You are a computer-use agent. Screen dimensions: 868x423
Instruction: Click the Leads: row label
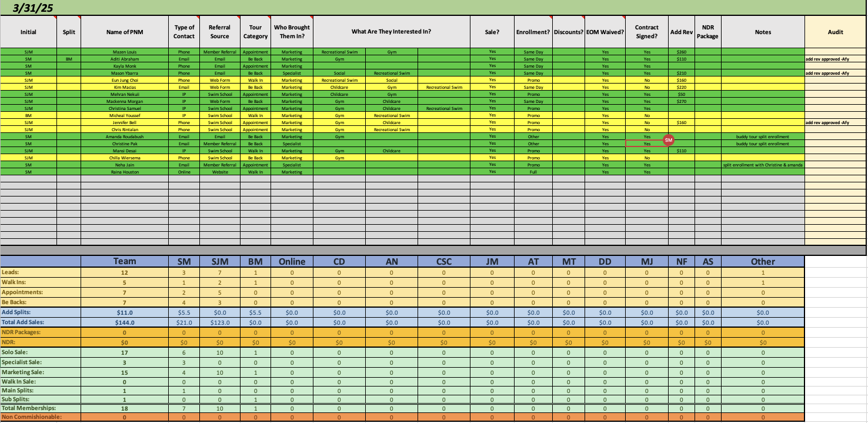click(40, 272)
